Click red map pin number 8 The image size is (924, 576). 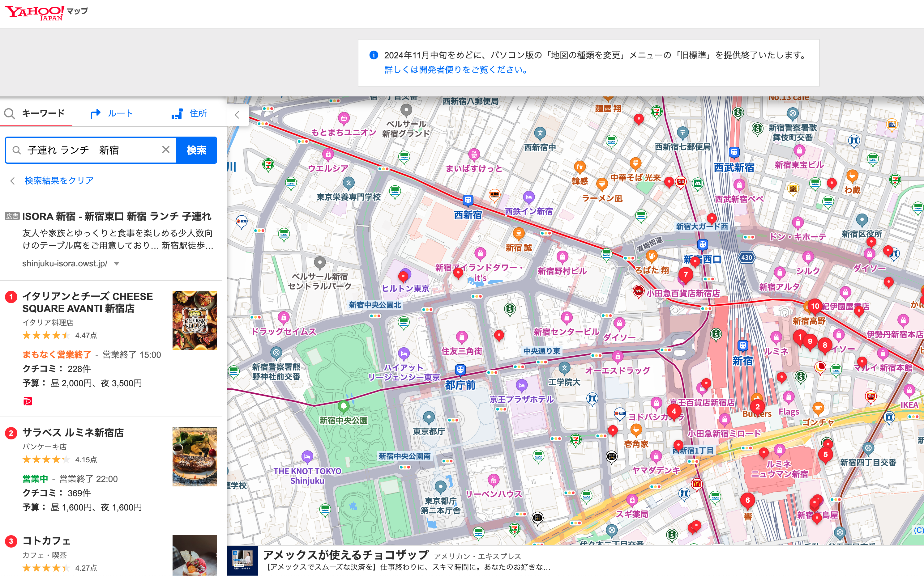(825, 345)
